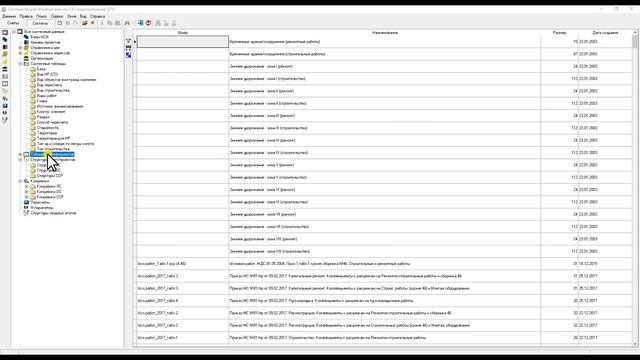Select Пересчеты in the tree
This screenshot has width=640, height=360.
pyautogui.click(x=40, y=202)
